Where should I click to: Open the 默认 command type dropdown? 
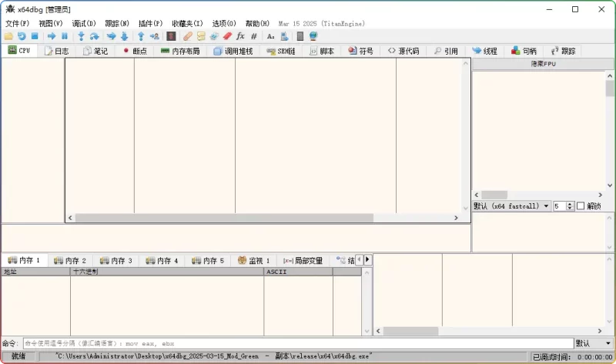tap(594, 343)
